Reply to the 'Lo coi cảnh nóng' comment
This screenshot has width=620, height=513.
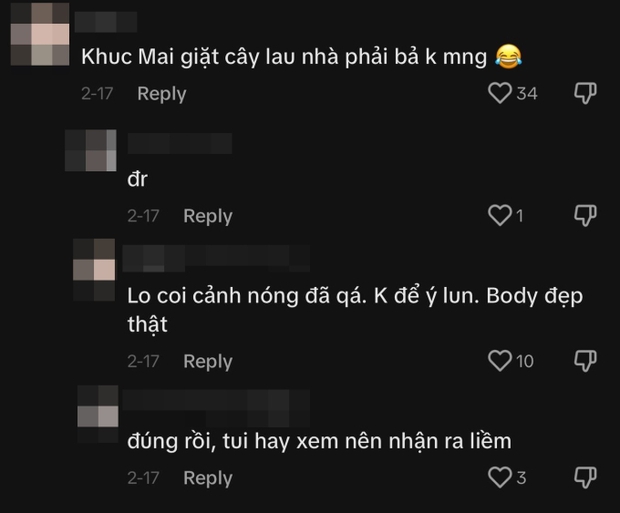(208, 362)
